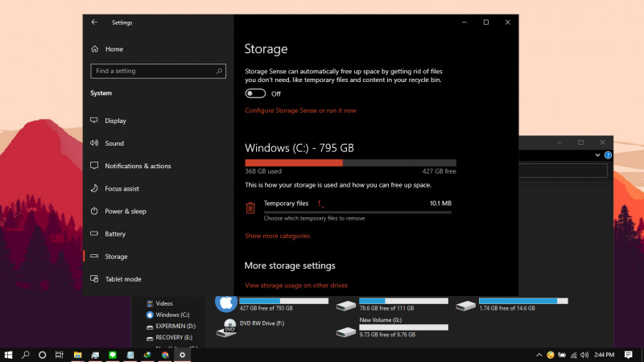The height and width of the screenshot is (362, 644).
Task: Open Task View
Action: [60, 355]
